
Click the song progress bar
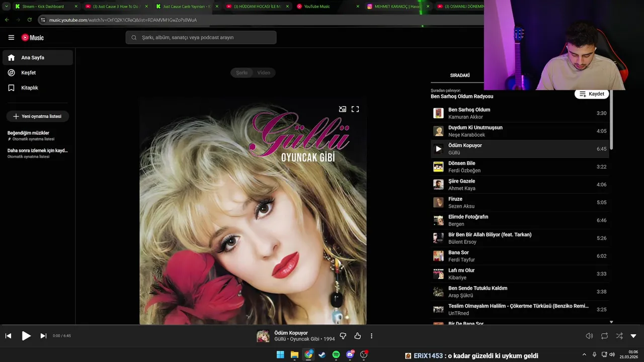pyautogui.click(x=322, y=325)
